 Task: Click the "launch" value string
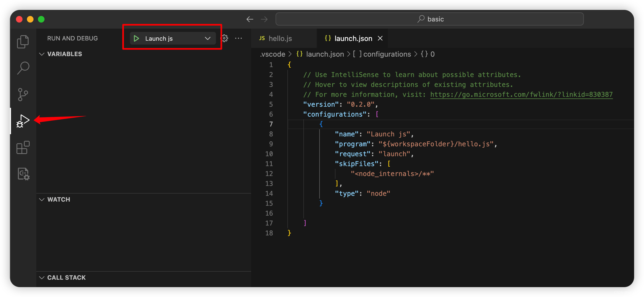(394, 154)
